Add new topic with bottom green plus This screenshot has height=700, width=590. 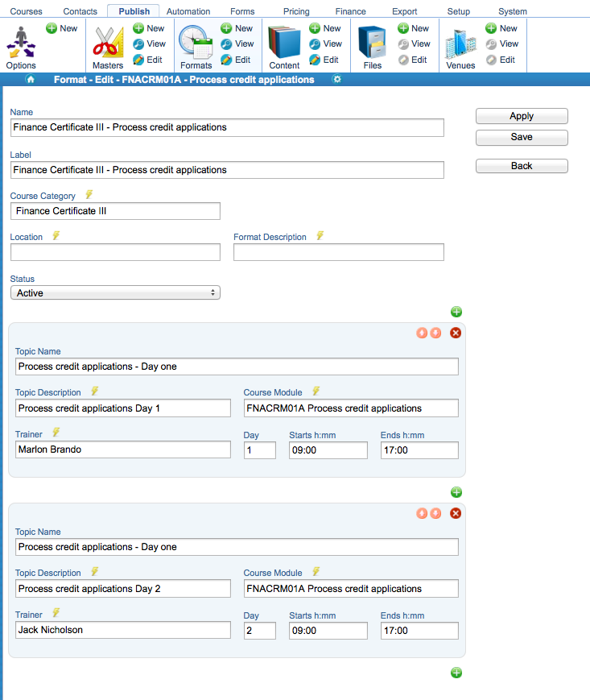(456, 673)
